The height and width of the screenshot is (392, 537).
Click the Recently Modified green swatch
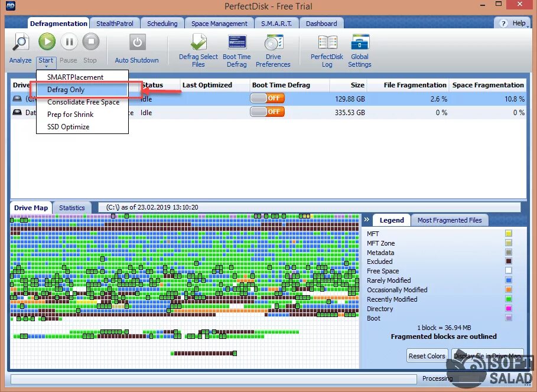coord(509,299)
